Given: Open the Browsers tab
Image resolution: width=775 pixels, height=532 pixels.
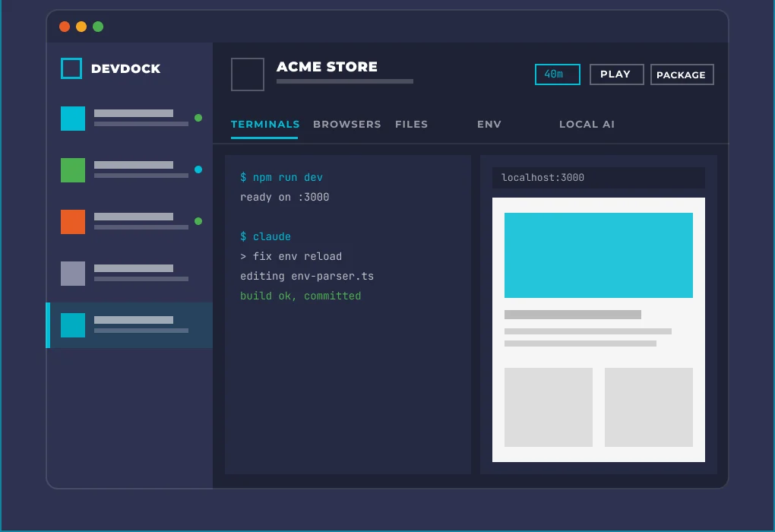Looking at the screenshot, I should [347, 124].
